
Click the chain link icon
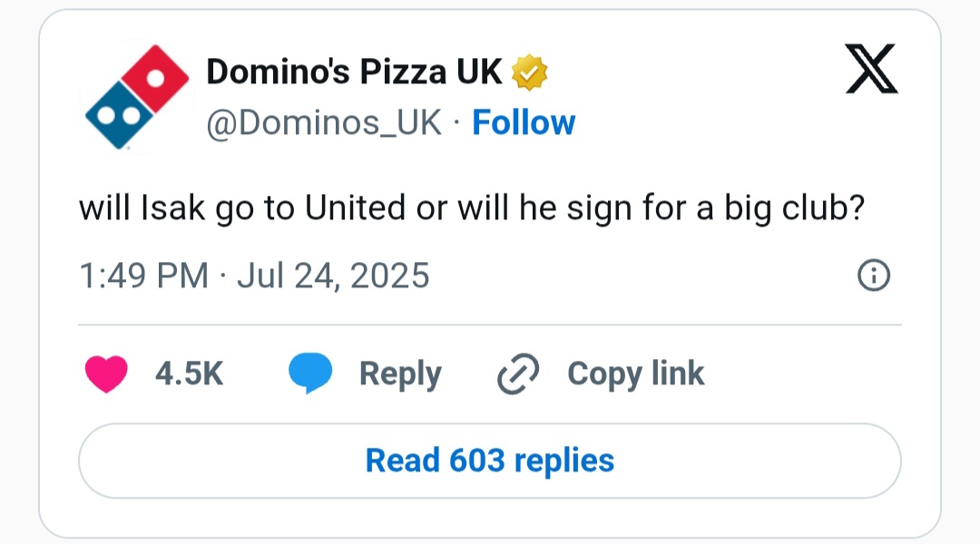[x=518, y=374]
